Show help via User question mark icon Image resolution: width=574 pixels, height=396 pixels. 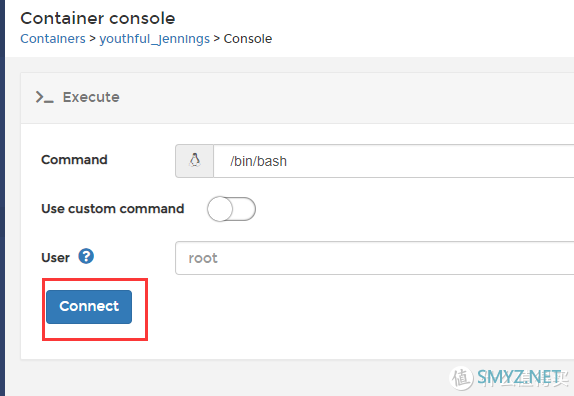(x=86, y=257)
